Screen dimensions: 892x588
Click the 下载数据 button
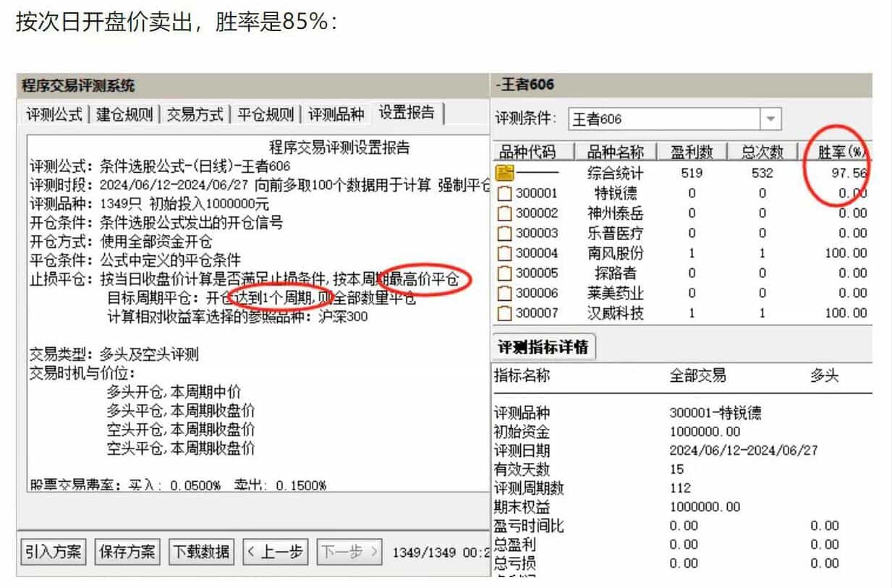tap(202, 552)
